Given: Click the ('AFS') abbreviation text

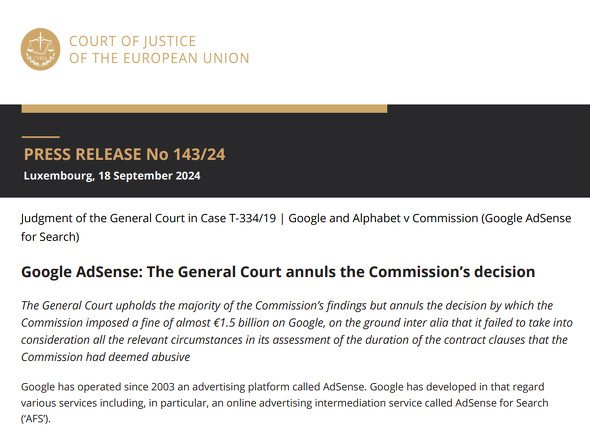Looking at the screenshot, I should [36, 419].
